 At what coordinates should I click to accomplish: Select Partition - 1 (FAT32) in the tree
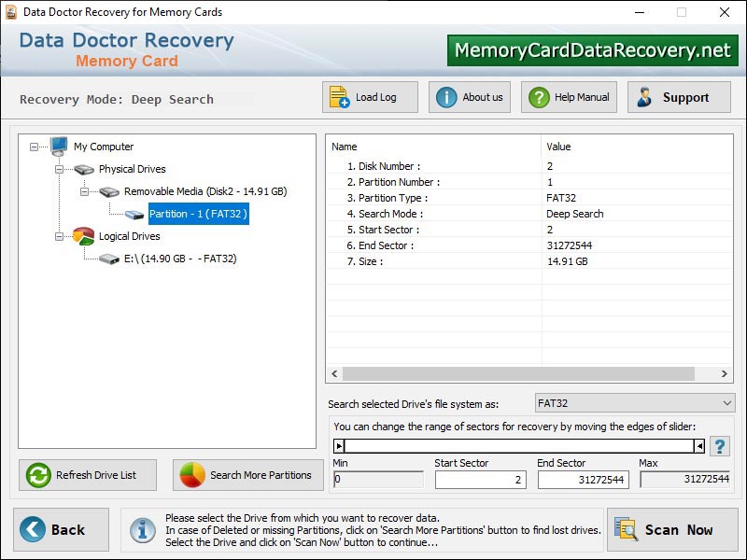pyautogui.click(x=199, y=214)
